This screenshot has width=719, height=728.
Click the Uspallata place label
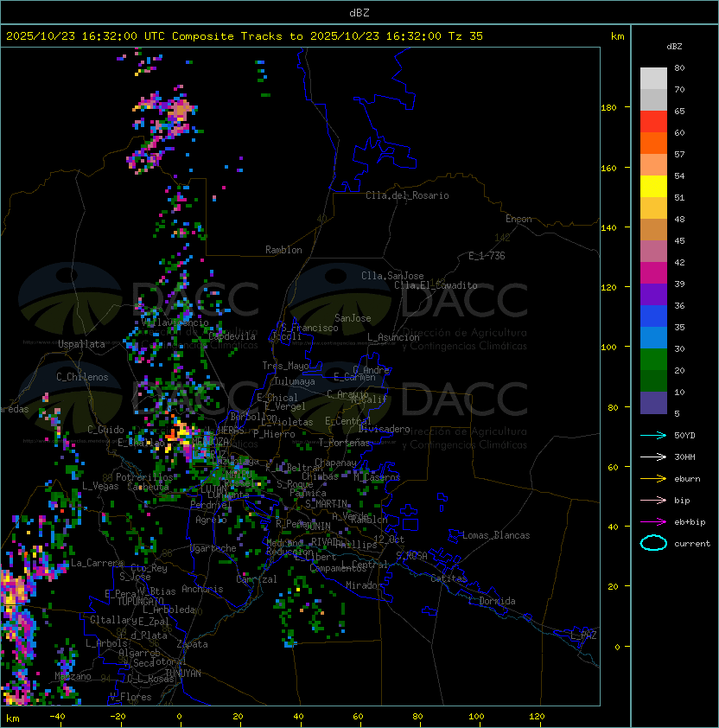tap(81, 344)
